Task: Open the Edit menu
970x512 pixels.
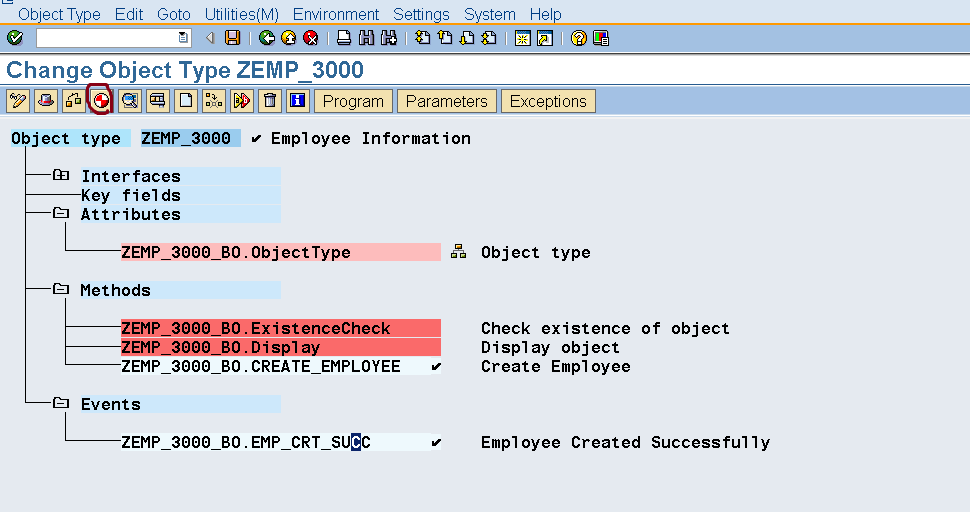Action: point(129,14)
